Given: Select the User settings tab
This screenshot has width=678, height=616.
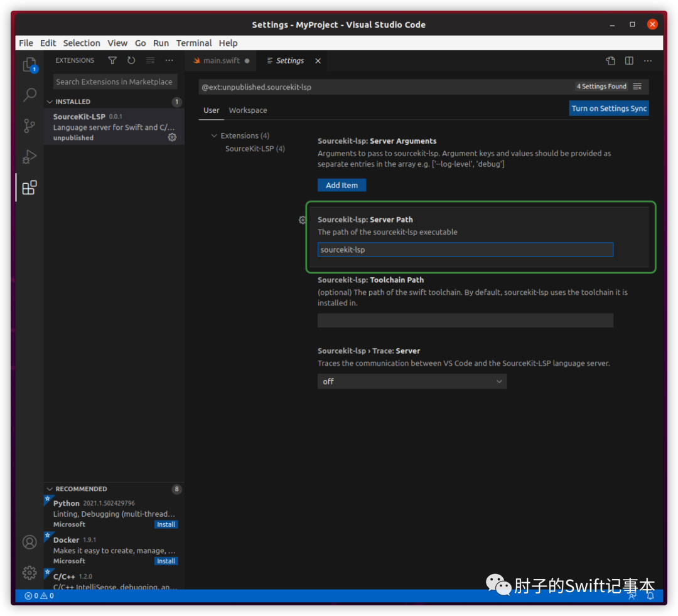Looking at the screenshot, I should point(212,110).
